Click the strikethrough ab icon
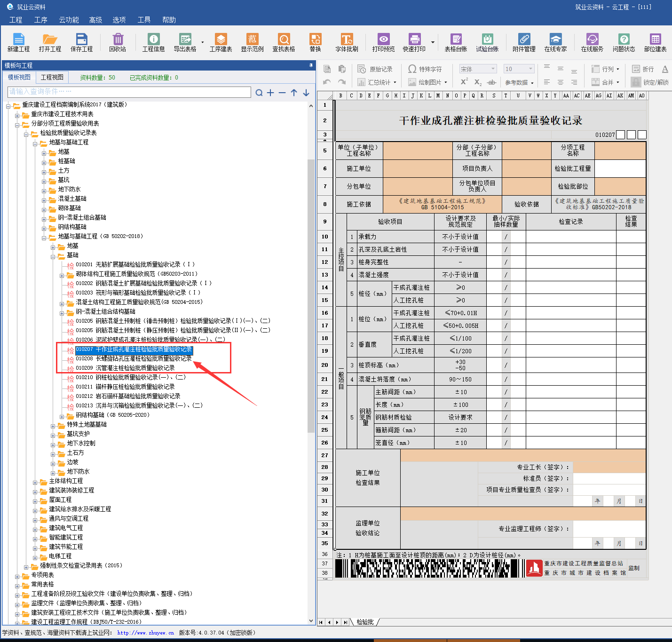The width and height of the screenshot is (672, 642). coord(491,82)
